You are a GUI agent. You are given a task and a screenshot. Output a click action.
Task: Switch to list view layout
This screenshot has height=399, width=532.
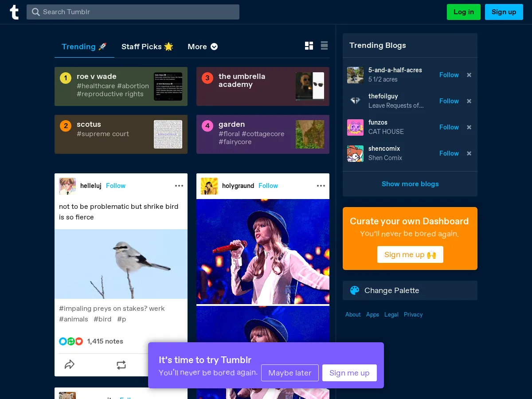click(x=324, y=46)
